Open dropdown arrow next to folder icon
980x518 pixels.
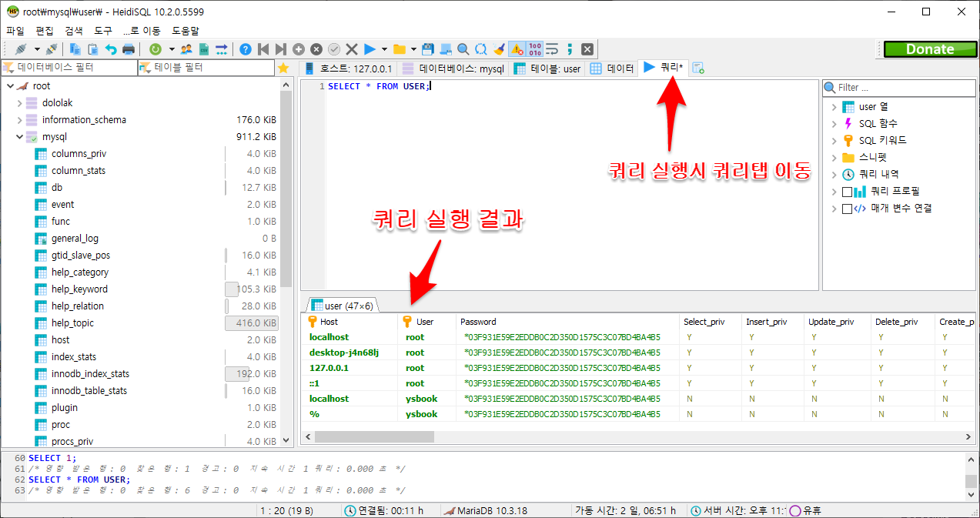[x=414, y=49]
